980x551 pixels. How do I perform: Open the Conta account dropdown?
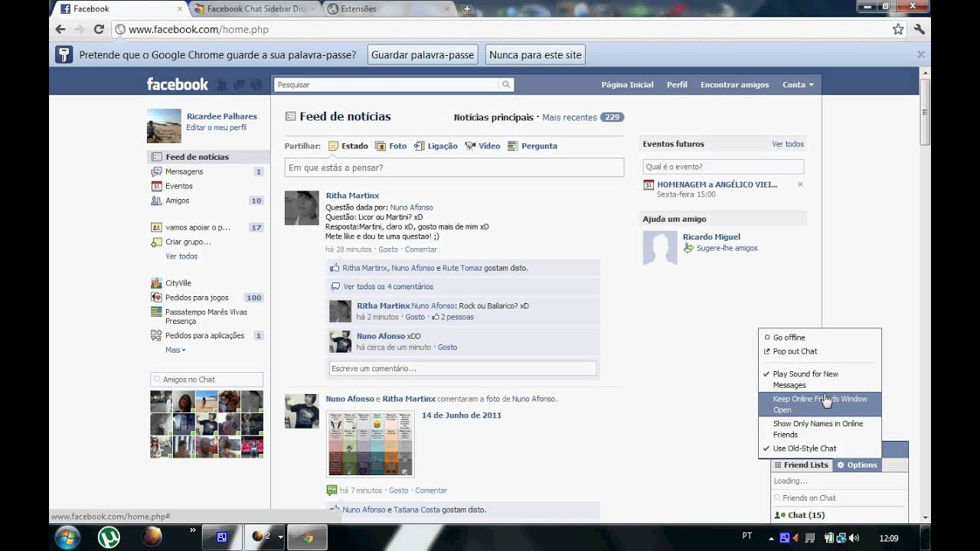coord(798,85)
